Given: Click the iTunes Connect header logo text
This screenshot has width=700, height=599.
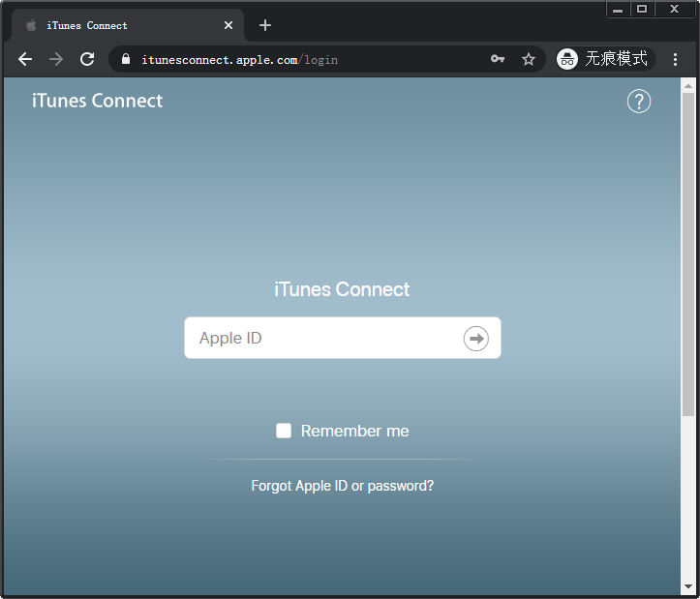Looking at the screenshot, I should click(98, 101).
